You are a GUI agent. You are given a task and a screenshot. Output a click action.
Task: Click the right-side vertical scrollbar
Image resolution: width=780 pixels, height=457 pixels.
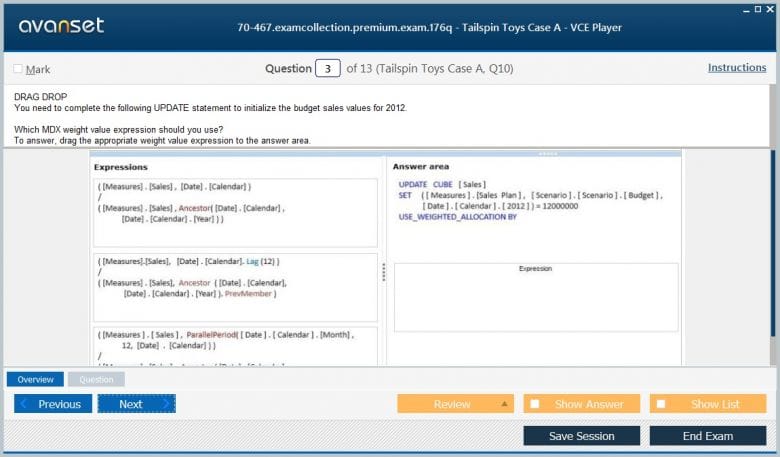pos(773,243)
